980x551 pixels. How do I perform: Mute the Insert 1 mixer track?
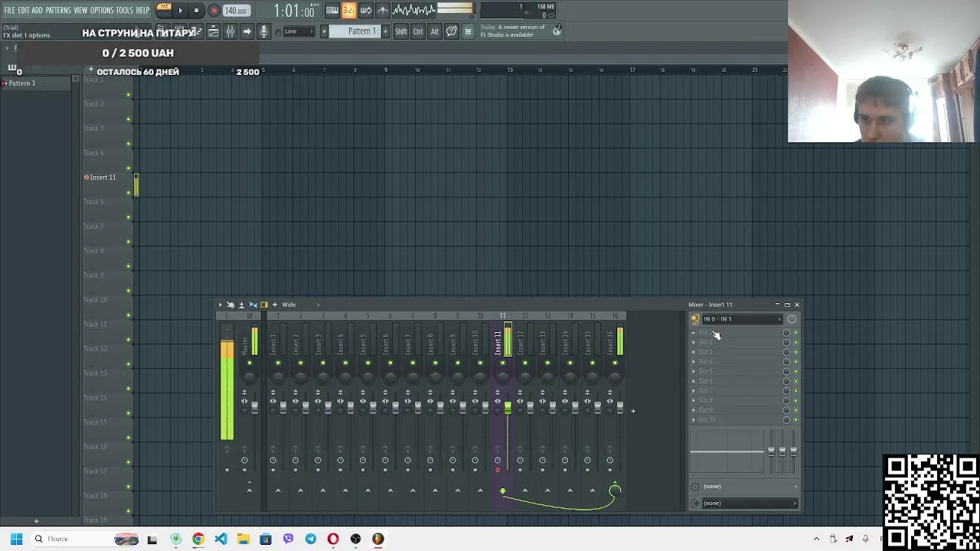click(x=278, y=363)
